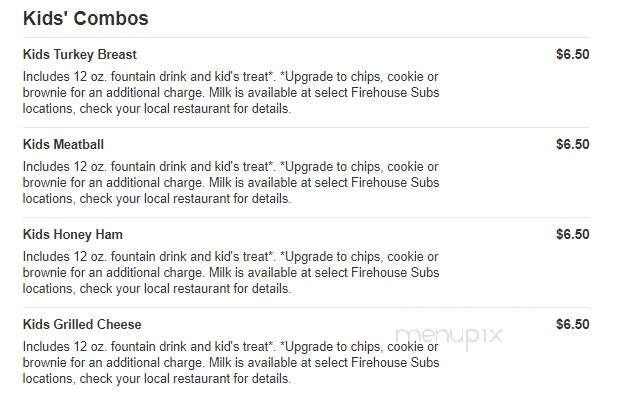
Task: Click the Kids Turkey Breast $6.50 price
Action: (x=573, y=54)
